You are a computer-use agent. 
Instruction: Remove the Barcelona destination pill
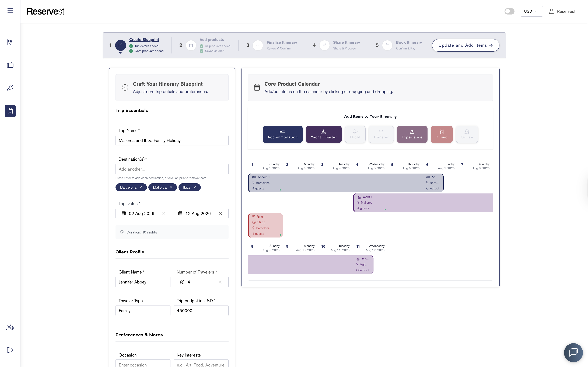pyautogui.click(x=141, y=187)
